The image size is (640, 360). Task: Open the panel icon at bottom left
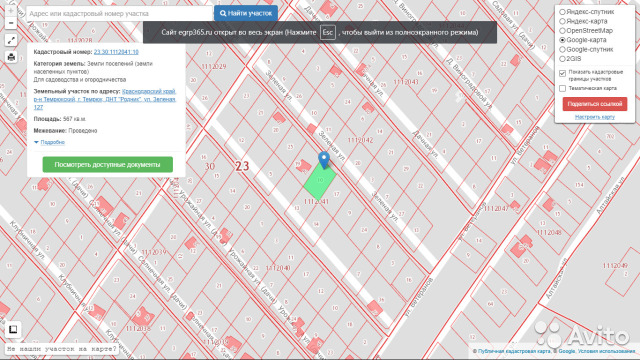[x=13, y=329]
